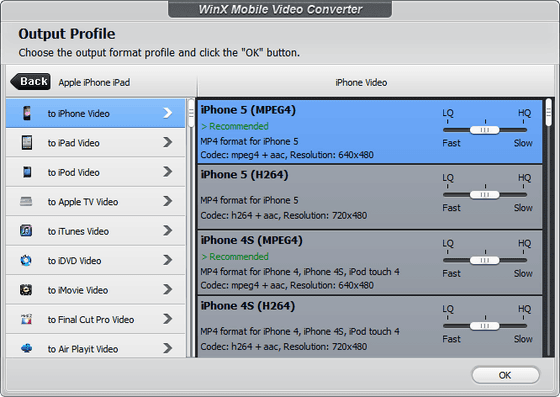Click the Apple TV icon
Screen dimensions: 560x397
pyautogui.click(x=26, y=201)
